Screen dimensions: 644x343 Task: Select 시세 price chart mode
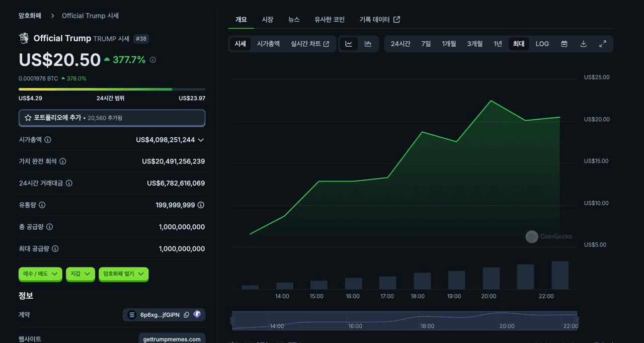point(240,44)
